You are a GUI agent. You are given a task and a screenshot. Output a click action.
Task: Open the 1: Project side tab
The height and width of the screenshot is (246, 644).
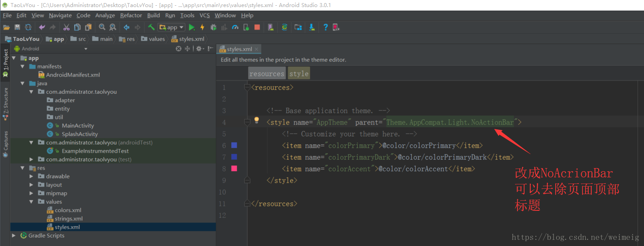pyautogui.click(x=5, y=63)
